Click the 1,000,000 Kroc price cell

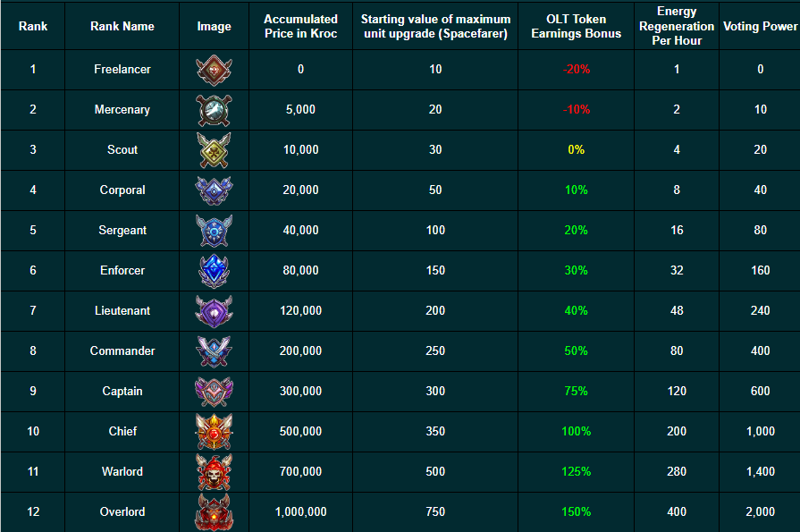[300, 512]
